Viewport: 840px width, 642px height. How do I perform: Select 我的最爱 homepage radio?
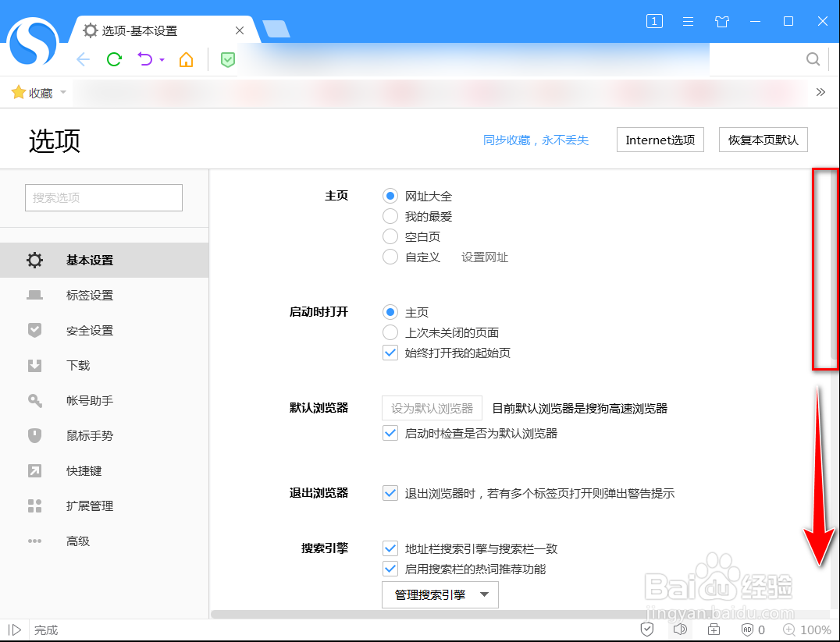pyautogui.click(x=390, y=216)
